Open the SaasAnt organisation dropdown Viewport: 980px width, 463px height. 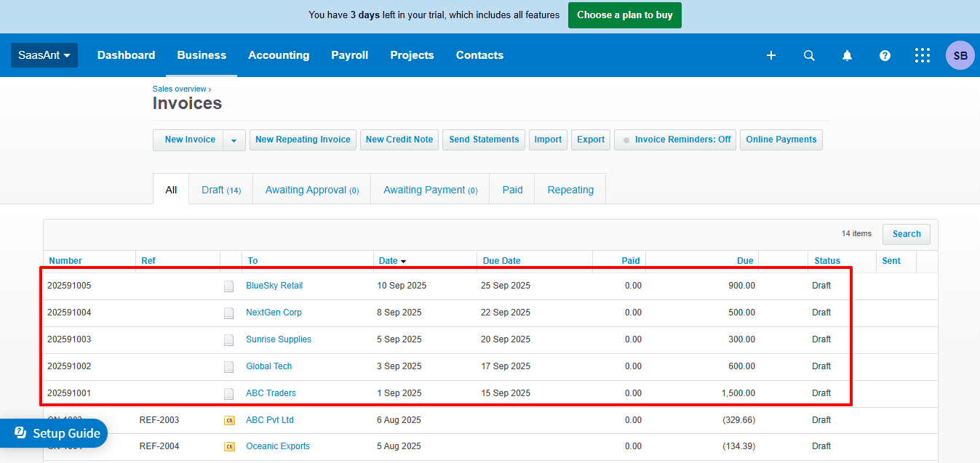point(44,55)
